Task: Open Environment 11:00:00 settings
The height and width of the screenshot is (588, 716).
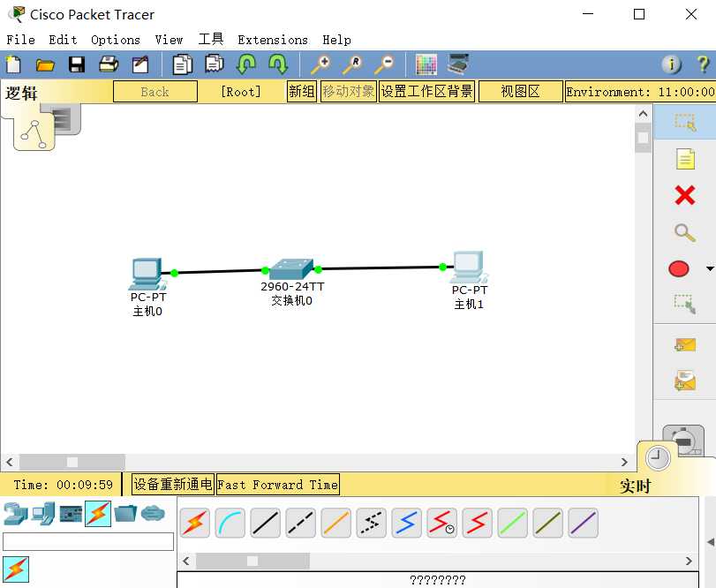Action: click(x=640, y=92)
